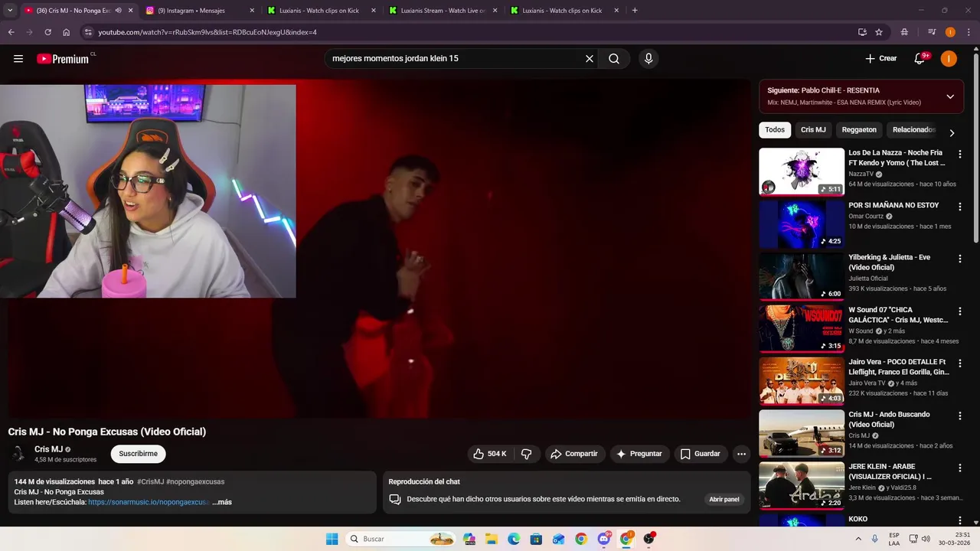Click the Preguntar button

coord(639,454)
